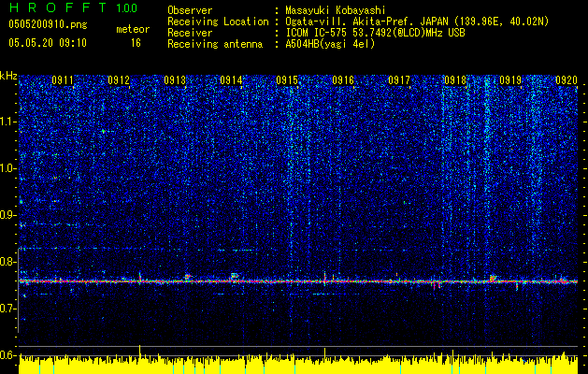Click the meteor echo between 0918 and 0919
This screenshot has width=588, height=374.
pyautogui.click(x=493, y=278)
